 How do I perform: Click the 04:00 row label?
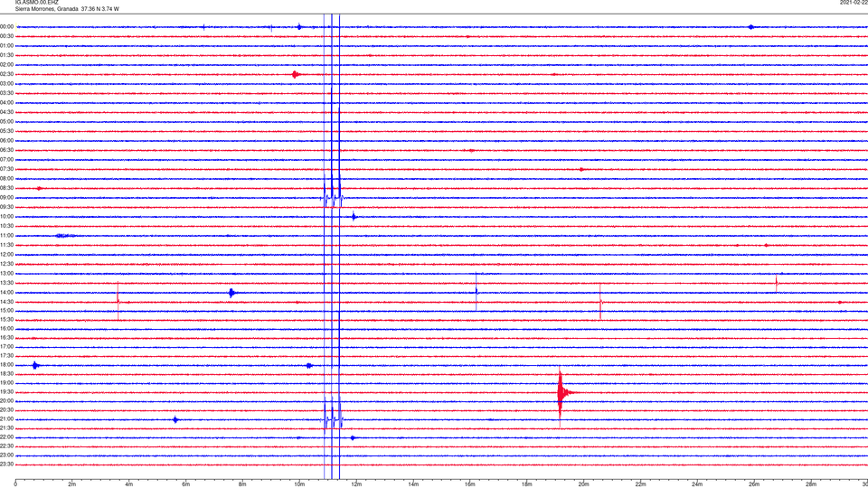6,102
